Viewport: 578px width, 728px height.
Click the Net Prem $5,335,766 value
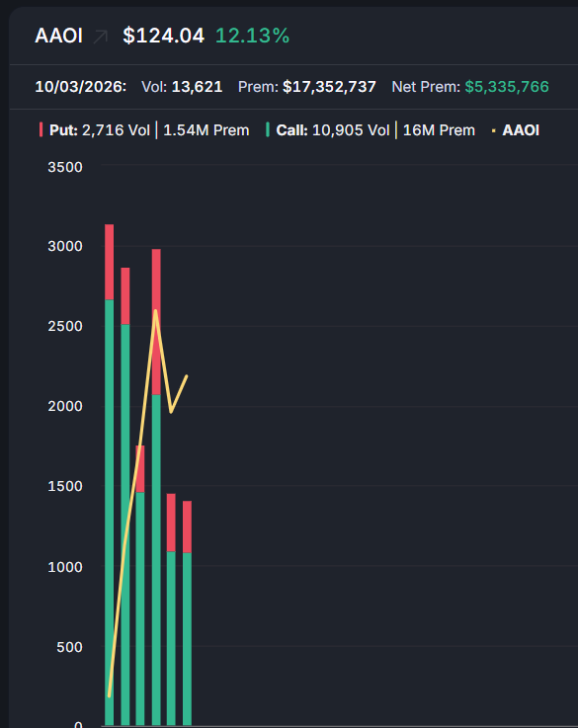pos(470,87)
